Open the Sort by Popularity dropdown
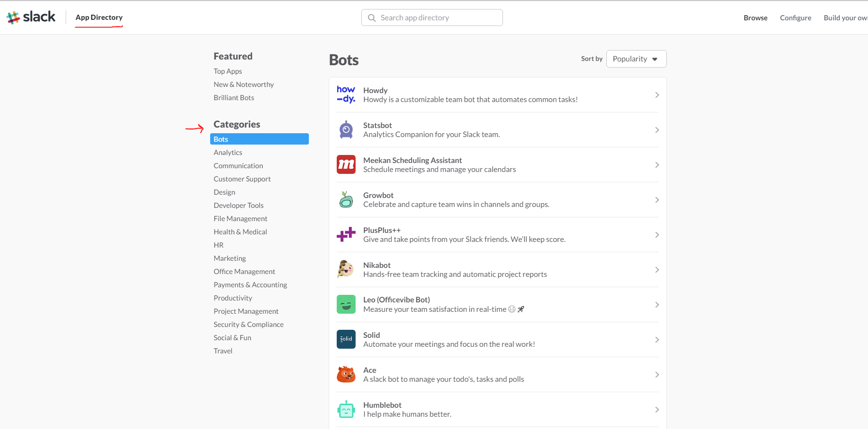This screenshot has height=429, width=868. coord(636,59)
